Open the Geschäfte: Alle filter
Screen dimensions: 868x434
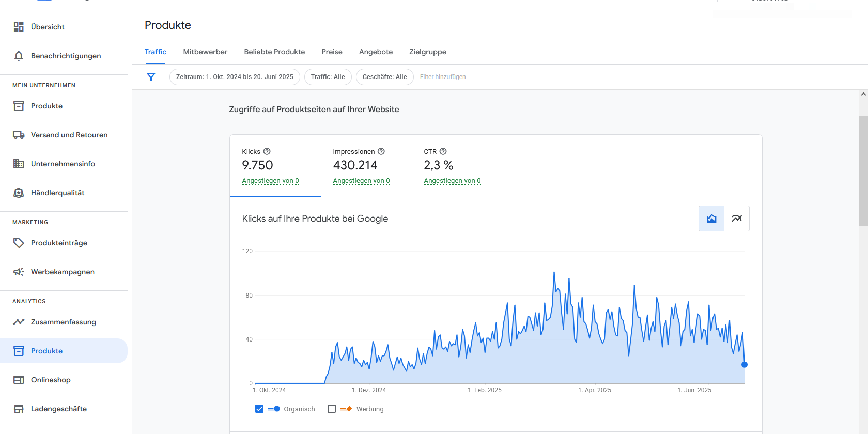point(385,77)
